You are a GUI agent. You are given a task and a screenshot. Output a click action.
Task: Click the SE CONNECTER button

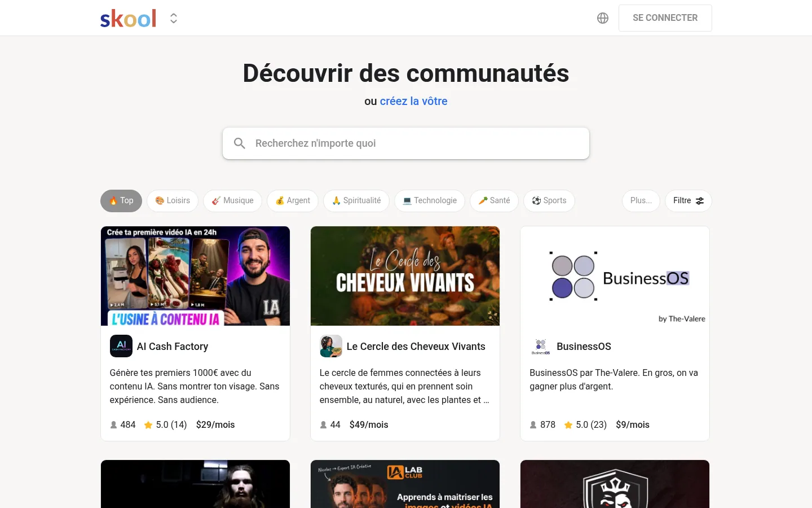click(x=665, y=18)
